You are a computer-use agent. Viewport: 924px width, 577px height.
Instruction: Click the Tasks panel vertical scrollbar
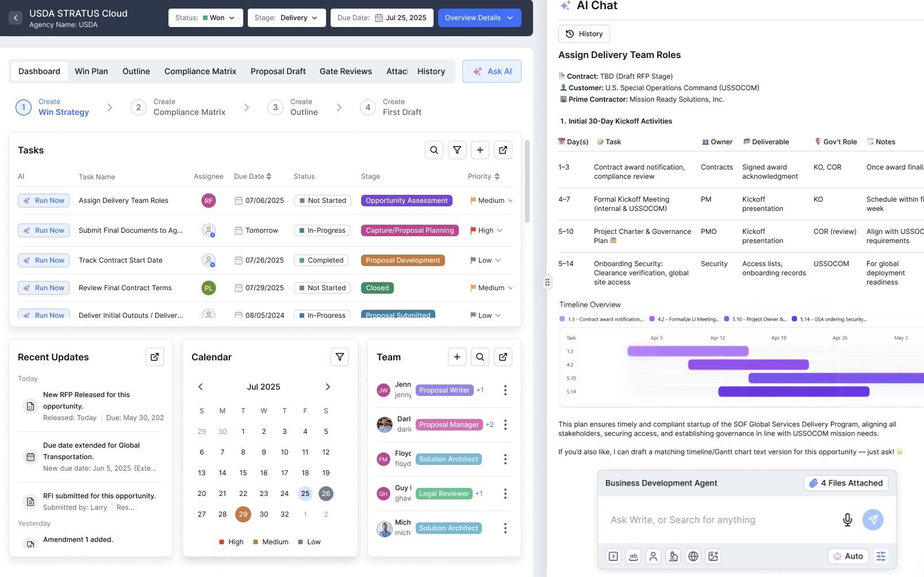point(527,181)
